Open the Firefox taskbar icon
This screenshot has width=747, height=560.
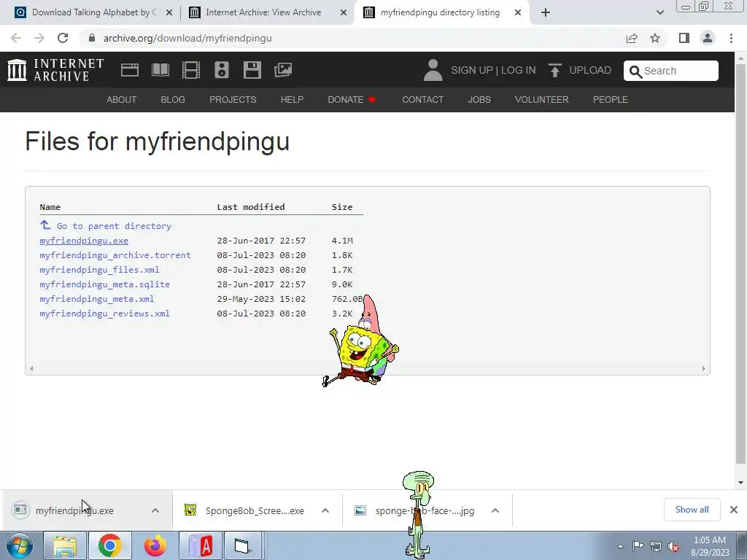155,545
